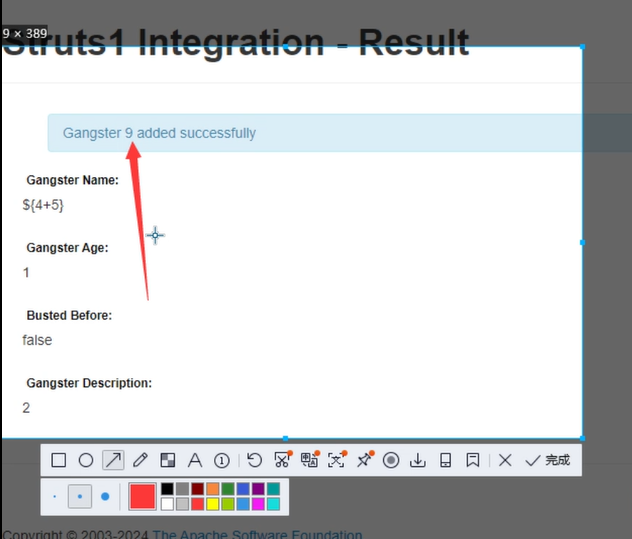Select the ellipse drawing tool
Image resolution: width=632 pixels, height=539 pixels.
pos(86,460)
